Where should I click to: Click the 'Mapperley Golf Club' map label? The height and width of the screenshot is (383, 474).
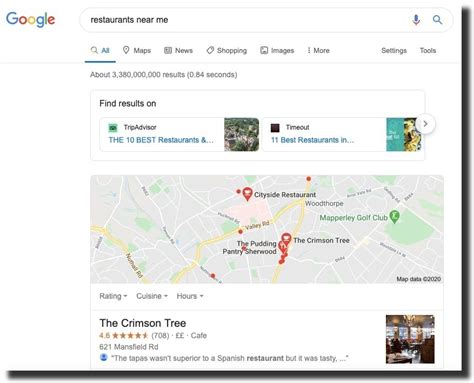353,218
